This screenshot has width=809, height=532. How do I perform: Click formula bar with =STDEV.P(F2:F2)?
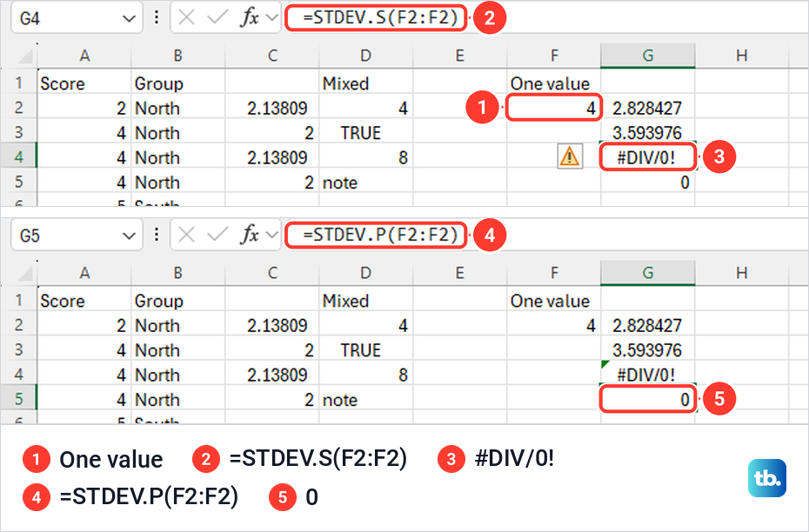(x=376, y=236)
